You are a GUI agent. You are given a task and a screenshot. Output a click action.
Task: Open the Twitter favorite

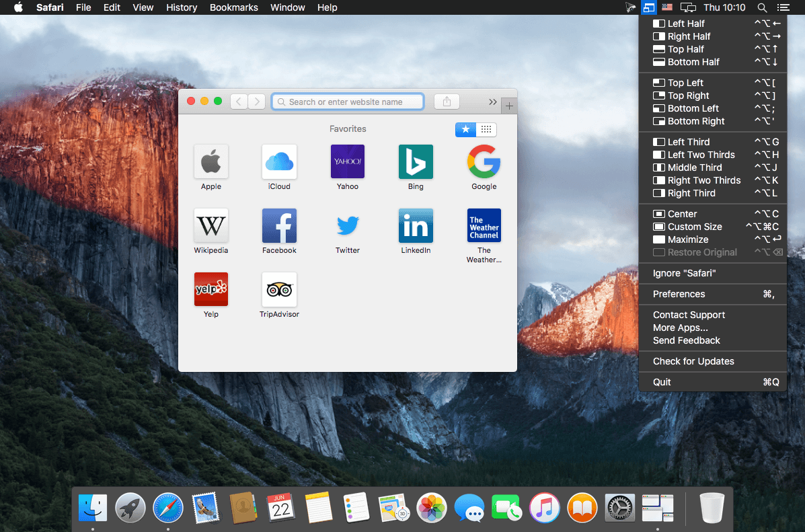[348, 225]
